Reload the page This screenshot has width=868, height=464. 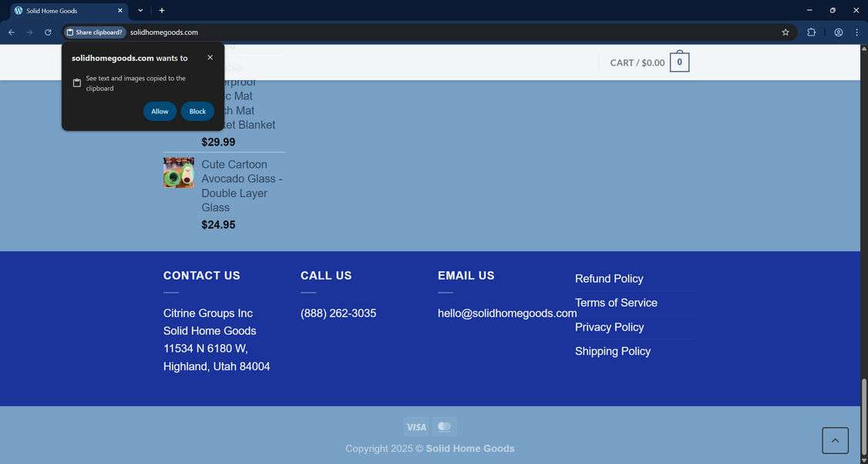tap(48, 32)
